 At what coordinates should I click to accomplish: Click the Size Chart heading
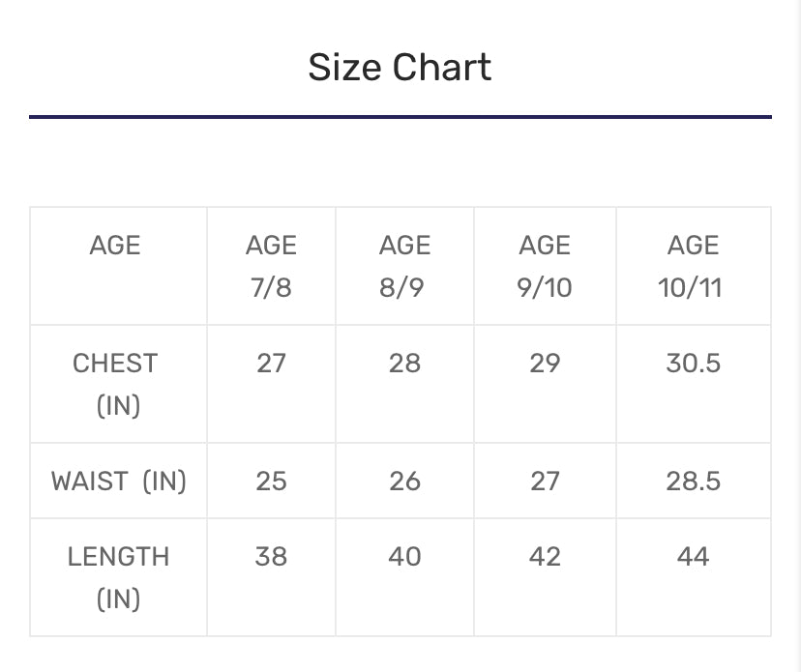click(400, 68)
